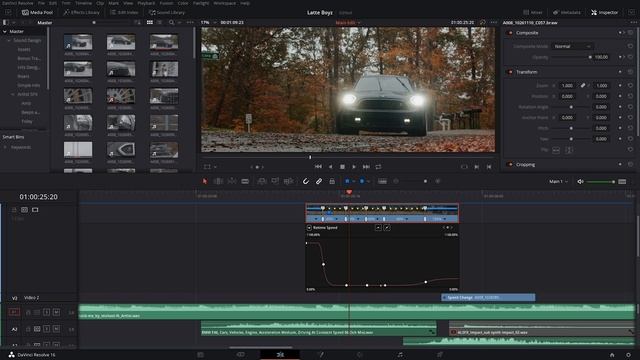Screen dimensions: 640x360
Task: Play timeline in reverse
Action: coord(330,167)
